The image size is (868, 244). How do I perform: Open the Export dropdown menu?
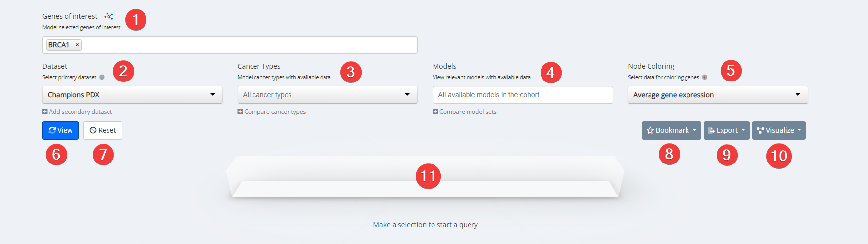[726, 130]
